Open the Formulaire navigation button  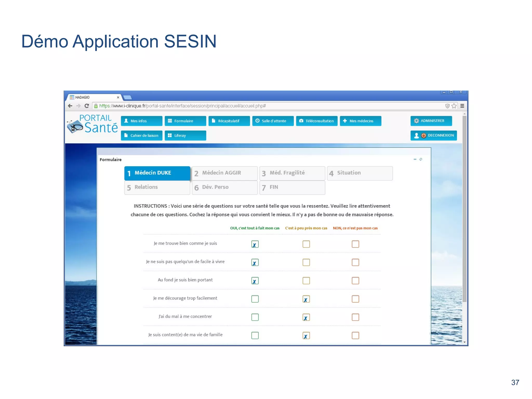point(185,121)
